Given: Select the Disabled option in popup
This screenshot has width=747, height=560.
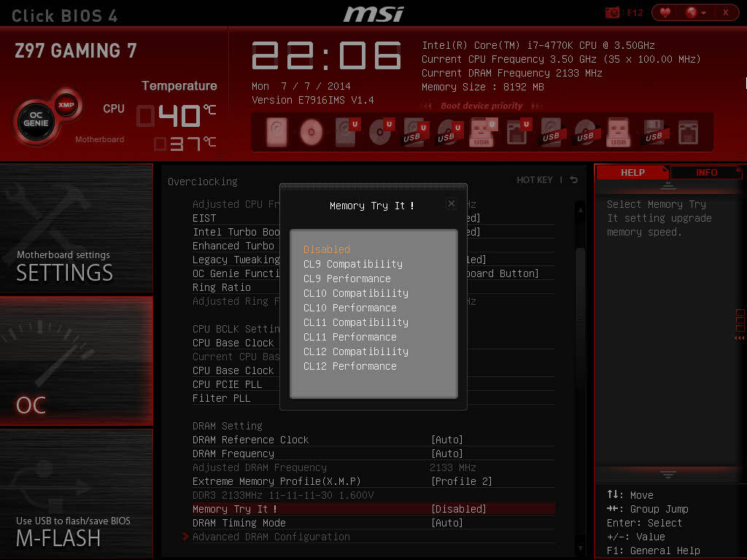Looking at the screenshot, I should [x=327, y=249].
